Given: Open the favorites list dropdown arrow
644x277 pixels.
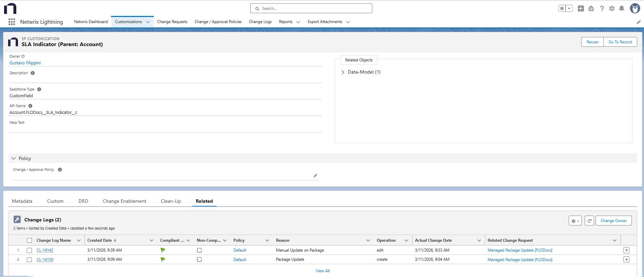Looking at the screenshot, I should (x=569, y=8).
